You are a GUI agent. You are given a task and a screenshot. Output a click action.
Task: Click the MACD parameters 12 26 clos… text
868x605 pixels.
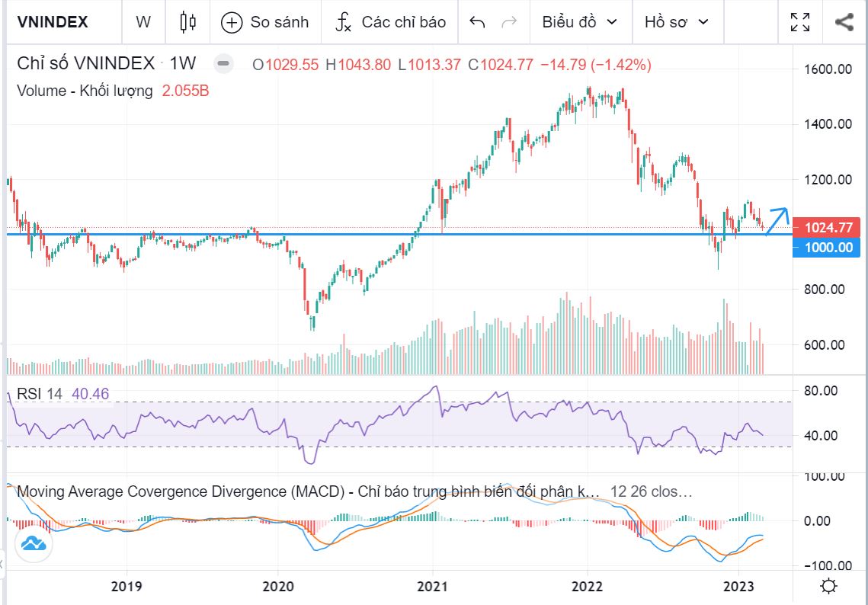652,491
